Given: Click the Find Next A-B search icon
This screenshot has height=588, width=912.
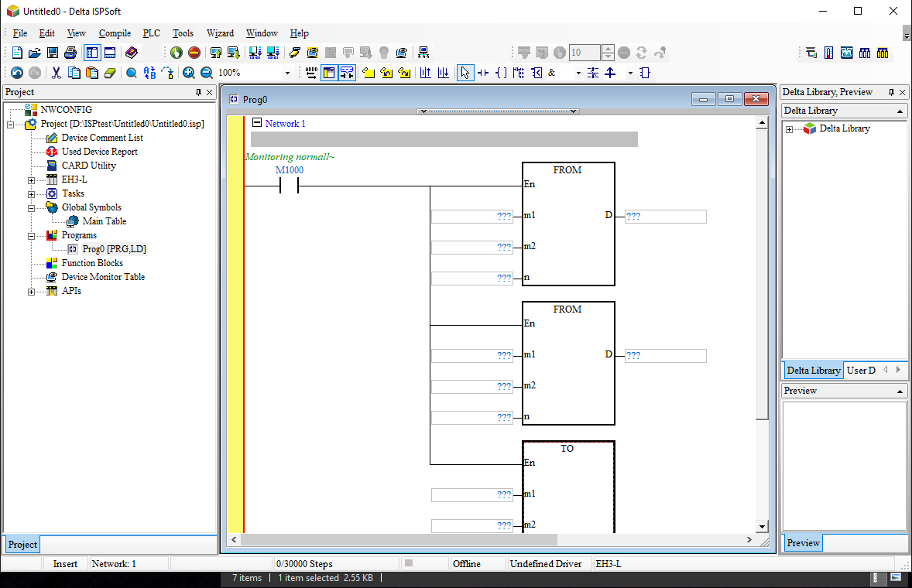Looking at the screenshot, I should click(x=149, y=73).
